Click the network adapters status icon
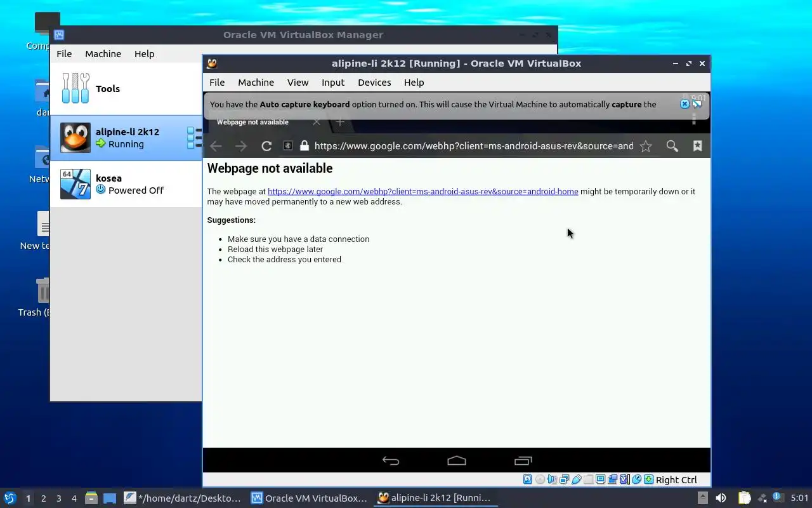The width and height of the screenshot is (812, 508). tap(565, 479)
